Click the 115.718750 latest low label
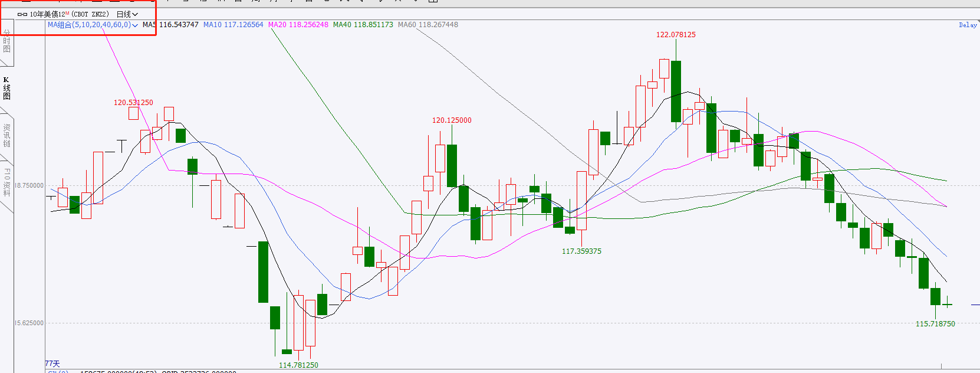Image resolution: width=980 pixels, height=373 pixels. 935,324
